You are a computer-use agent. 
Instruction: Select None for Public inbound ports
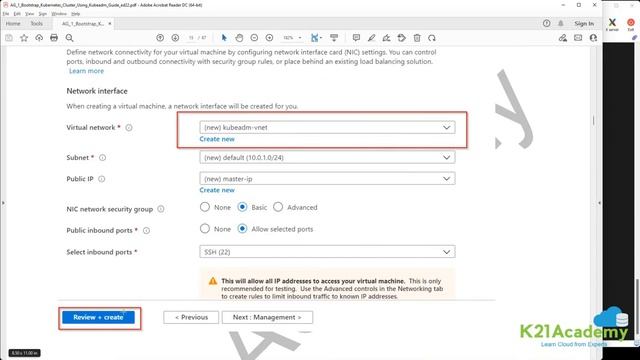(x=205, y=229)
